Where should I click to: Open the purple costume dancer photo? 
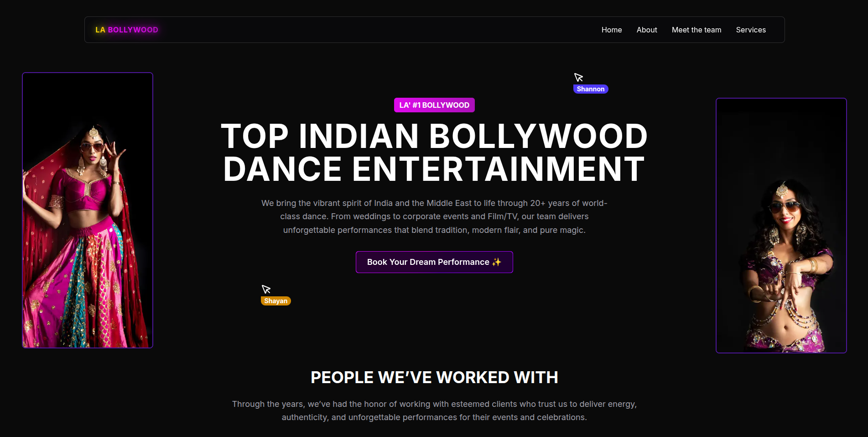click(x=781, y=226)
